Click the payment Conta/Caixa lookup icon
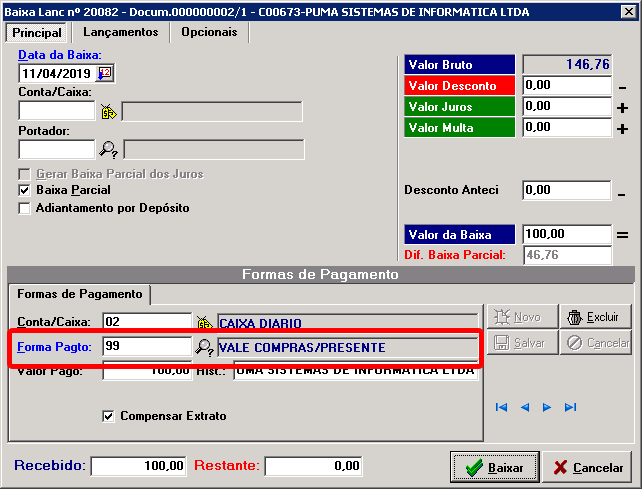This screenshot has height=489, width=642. point(204,322)
